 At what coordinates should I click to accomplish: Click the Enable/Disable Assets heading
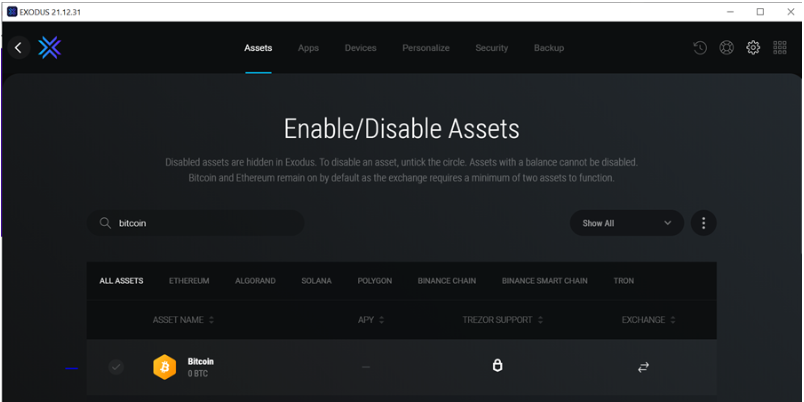click(401, 129)
